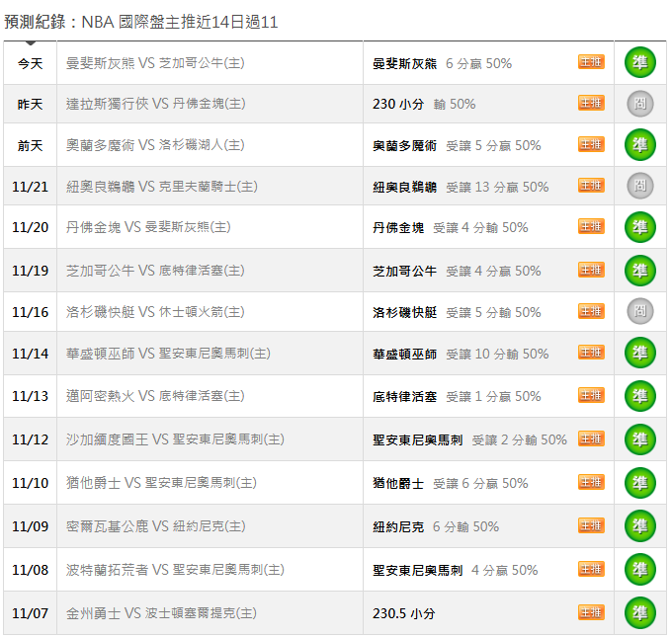
Task: Select prediction 紐約尼克 6 分輸 50%
Action: pos(436,526)
